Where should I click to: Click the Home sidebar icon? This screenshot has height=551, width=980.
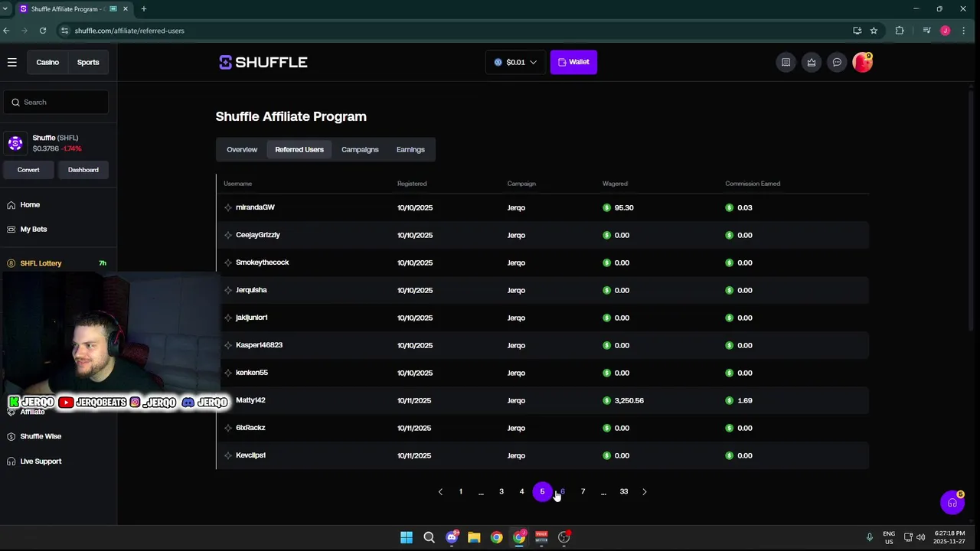(11, 204)
